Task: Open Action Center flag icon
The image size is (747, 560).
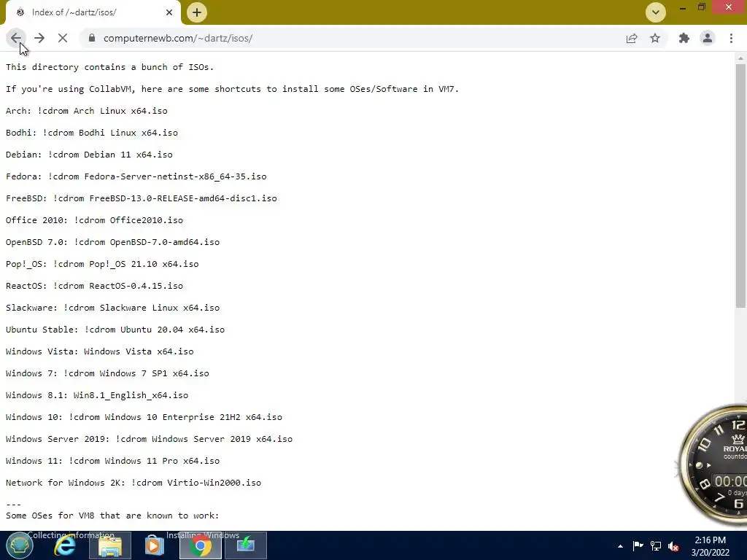Action: tap(638, 545)
